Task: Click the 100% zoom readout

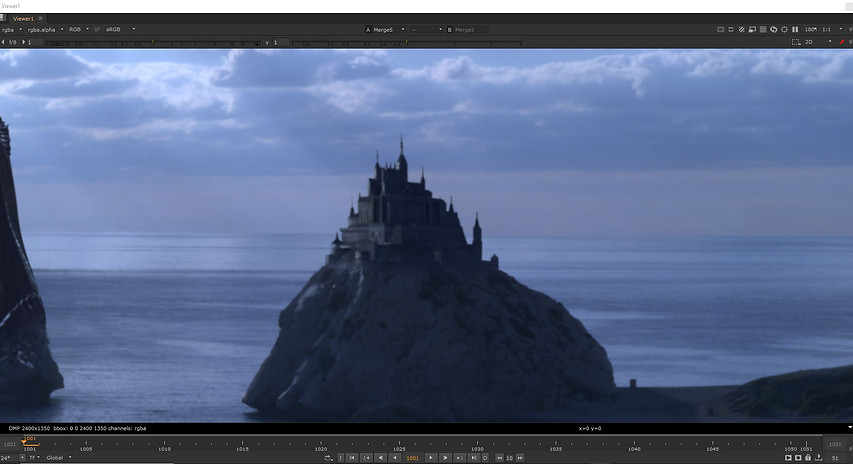Action: 811,29
